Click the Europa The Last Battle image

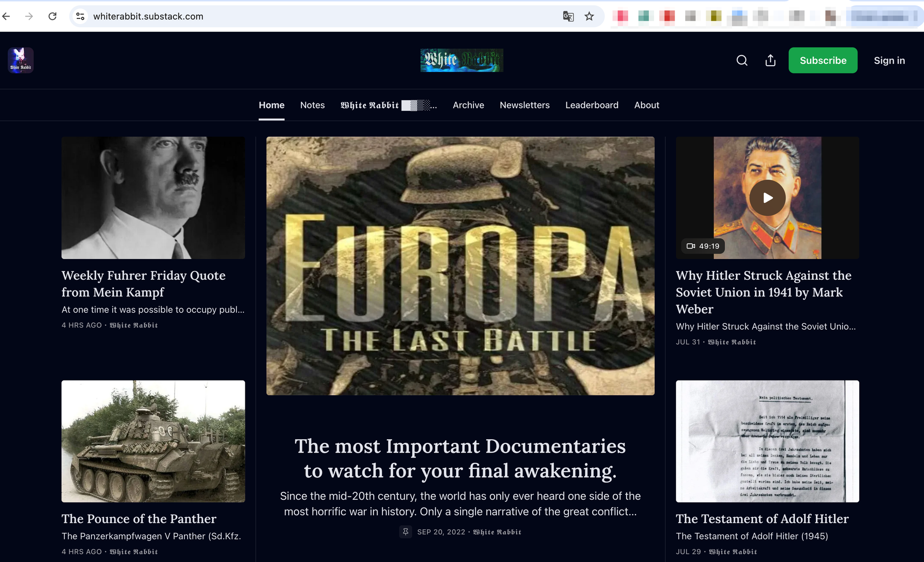[460, 266]
